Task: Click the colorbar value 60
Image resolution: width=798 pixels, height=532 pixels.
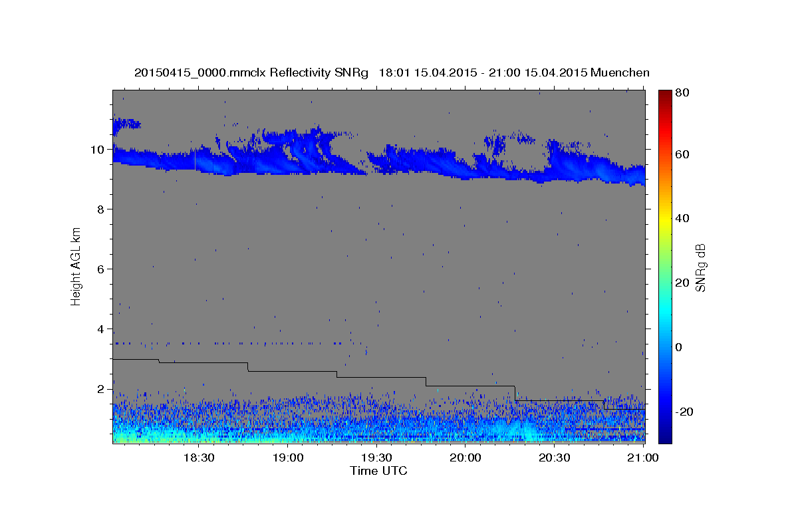Action: (x=683, y=154)
